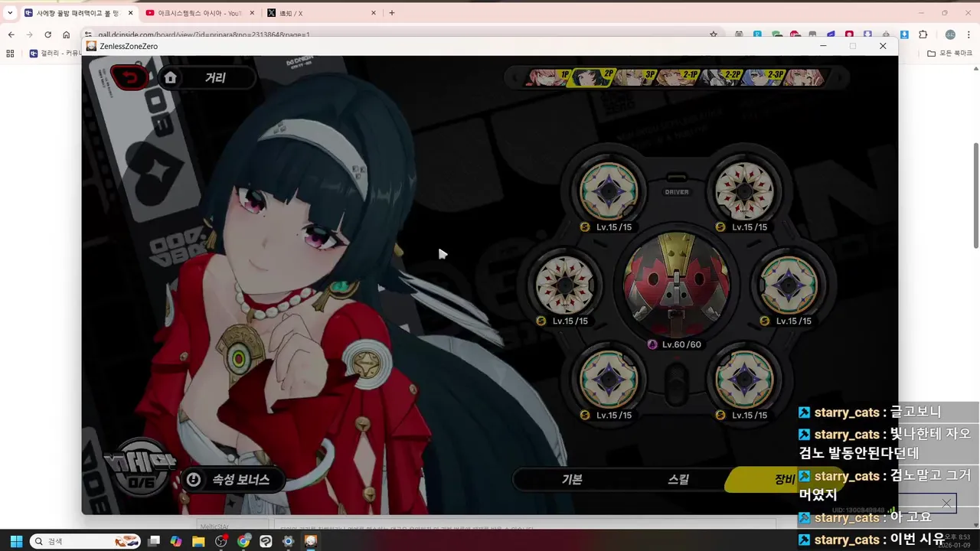
Task: Close the chat overlay with X
Action: pyautogui.click(x=946, y=503)
